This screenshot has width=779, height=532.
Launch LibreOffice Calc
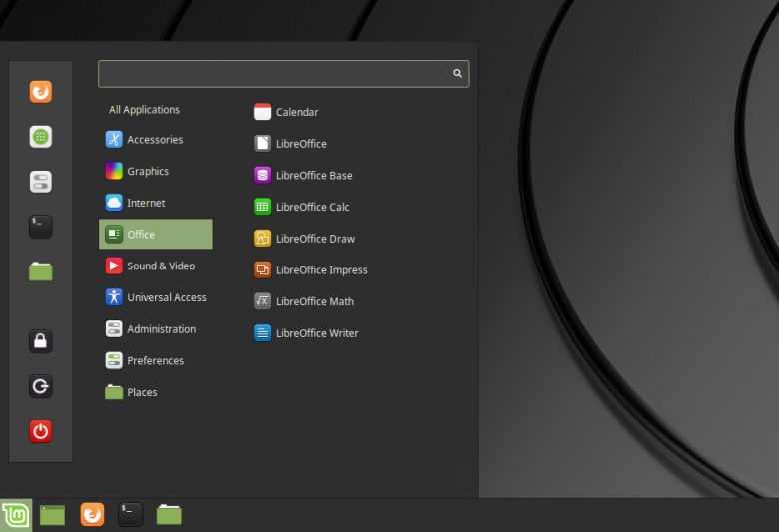tap(301, 207)
